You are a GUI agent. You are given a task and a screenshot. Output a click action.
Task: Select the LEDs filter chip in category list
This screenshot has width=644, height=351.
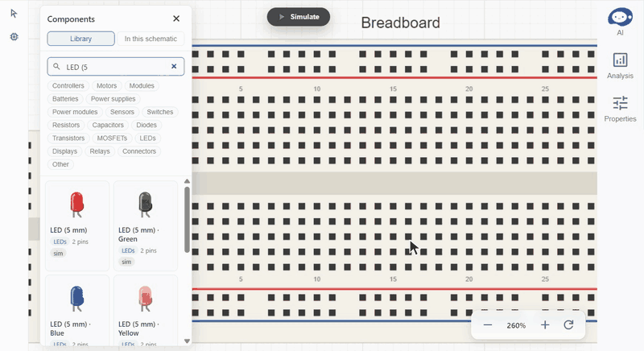tap(147, 138)
